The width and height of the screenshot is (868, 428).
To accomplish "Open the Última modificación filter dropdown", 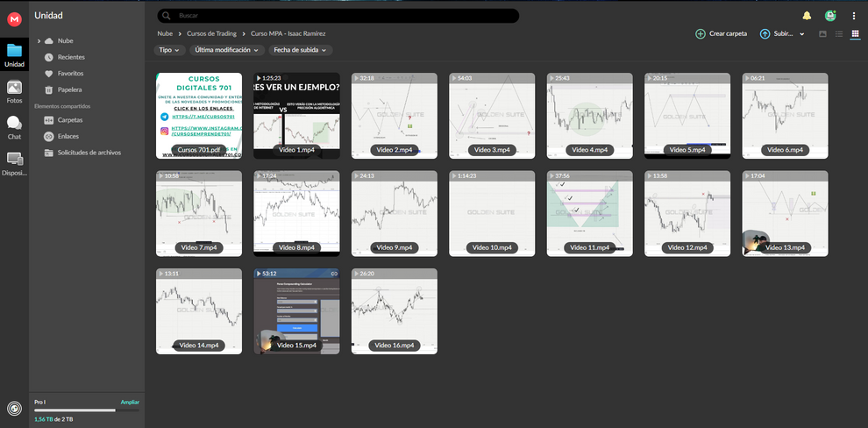I will click(226, 50).
